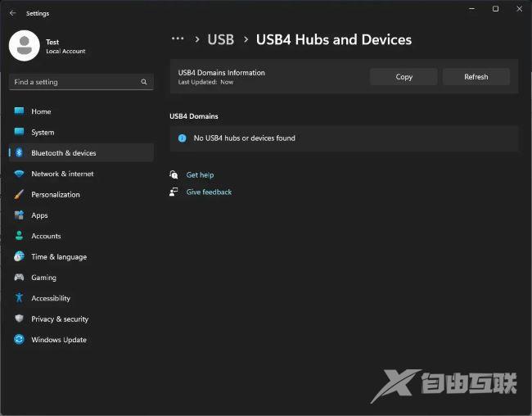Click the Gaming controller icon

point(19,277)
